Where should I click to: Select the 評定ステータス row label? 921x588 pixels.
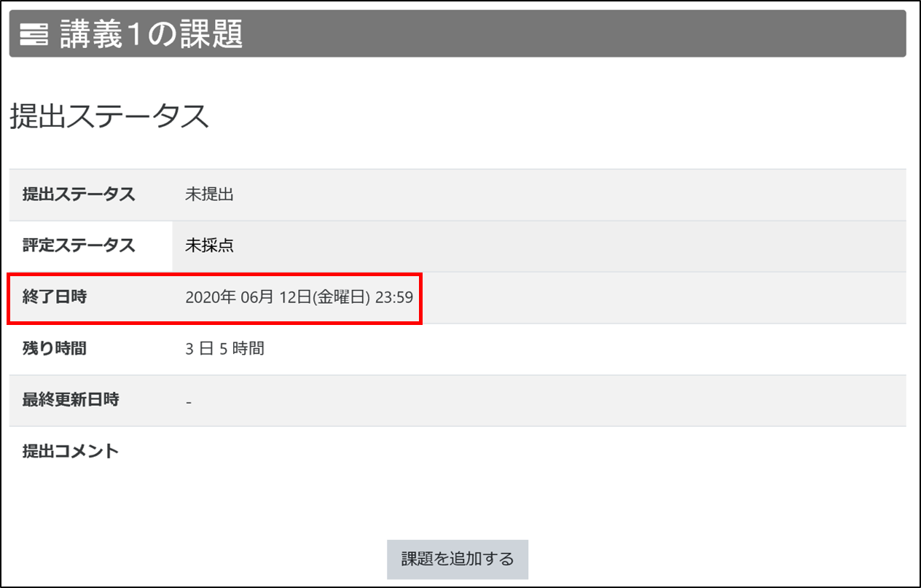point(79,246)
